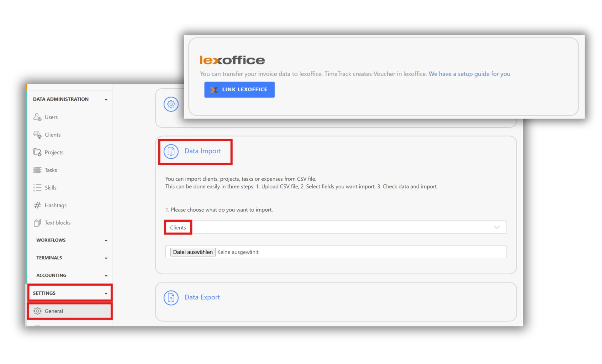Select the Users icon in the sidebar
The width and height of the screenshot is (602, 364).
[38, 117]
